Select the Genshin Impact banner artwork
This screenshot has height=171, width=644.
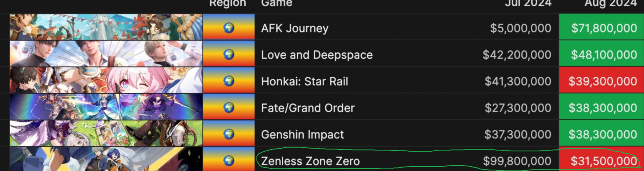[x=106, y=133]
